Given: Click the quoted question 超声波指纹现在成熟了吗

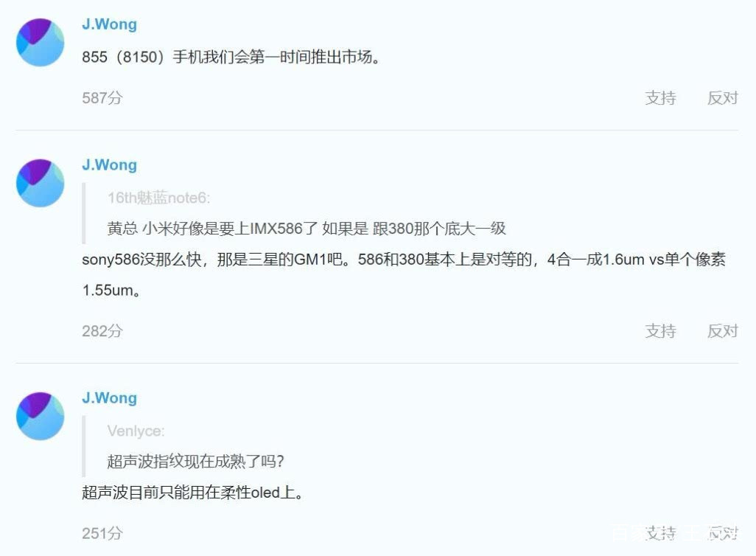Looking at the screenshot, I should (x=196, y=462).
